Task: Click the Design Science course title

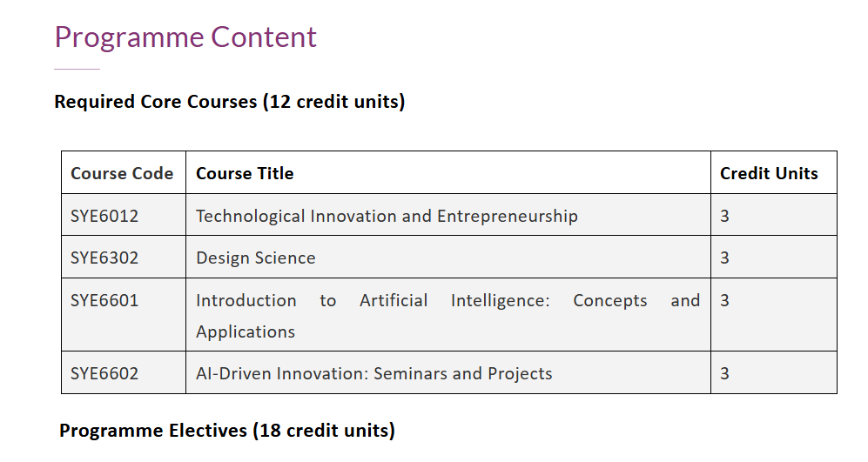Action: pyautogui.click(x=256, y=258)
